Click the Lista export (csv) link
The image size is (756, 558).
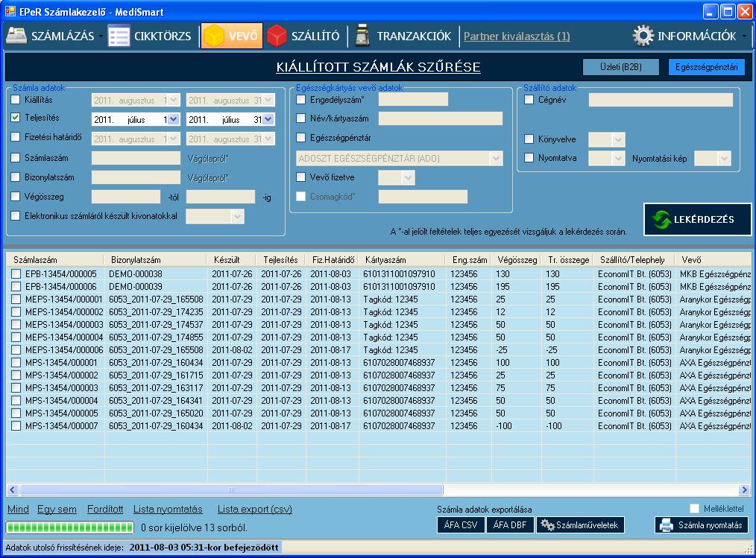pos(254,509)
